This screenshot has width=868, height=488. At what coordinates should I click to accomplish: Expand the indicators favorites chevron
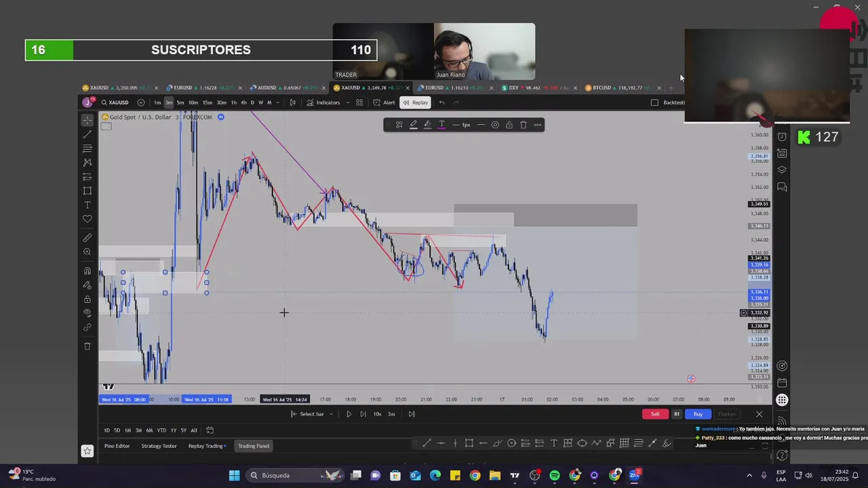pos(348,102)
